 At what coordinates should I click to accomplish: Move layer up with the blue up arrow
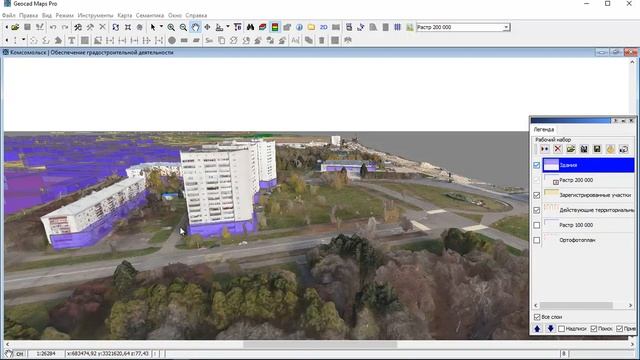537,329
